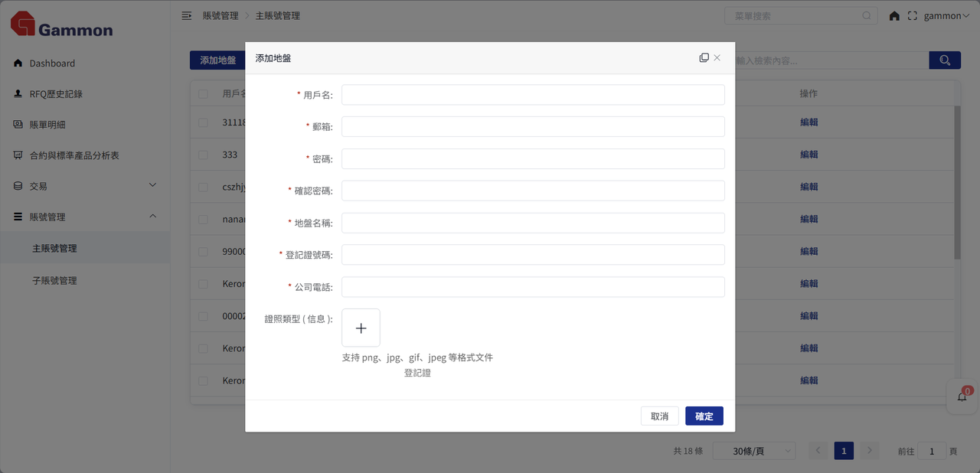Click the Gammon logo
Viewport: 980px width, 473px height.
pos(61,24)
